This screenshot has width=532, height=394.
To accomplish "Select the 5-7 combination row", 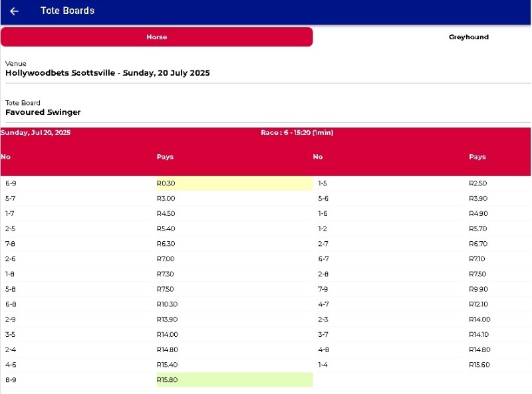I will pos(11,198).
